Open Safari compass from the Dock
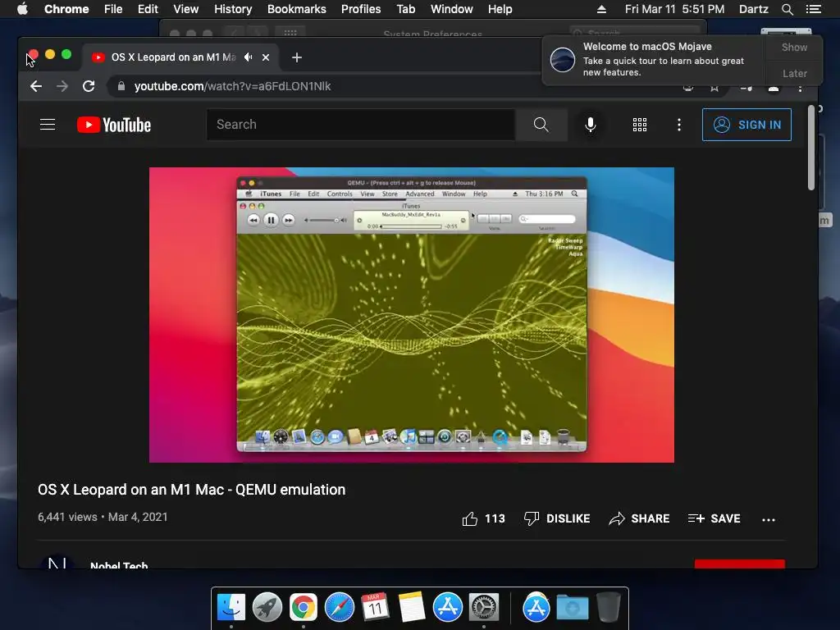This screenshot has width=840, height=630. (339, 608)
